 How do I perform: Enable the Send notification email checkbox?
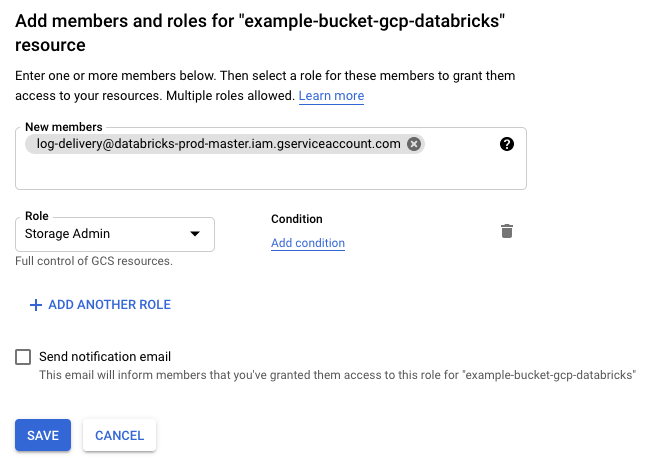pos(23,357)
